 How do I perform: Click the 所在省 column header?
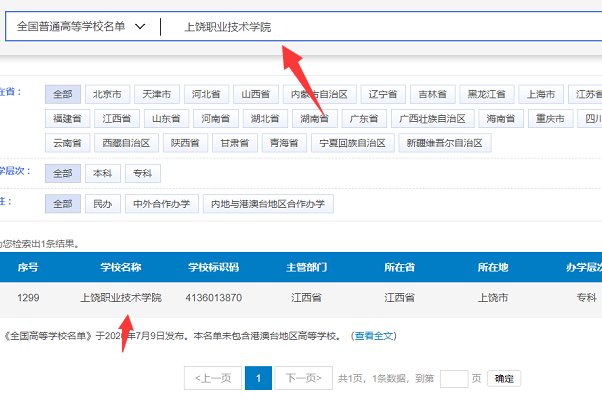tap(399, 267)
